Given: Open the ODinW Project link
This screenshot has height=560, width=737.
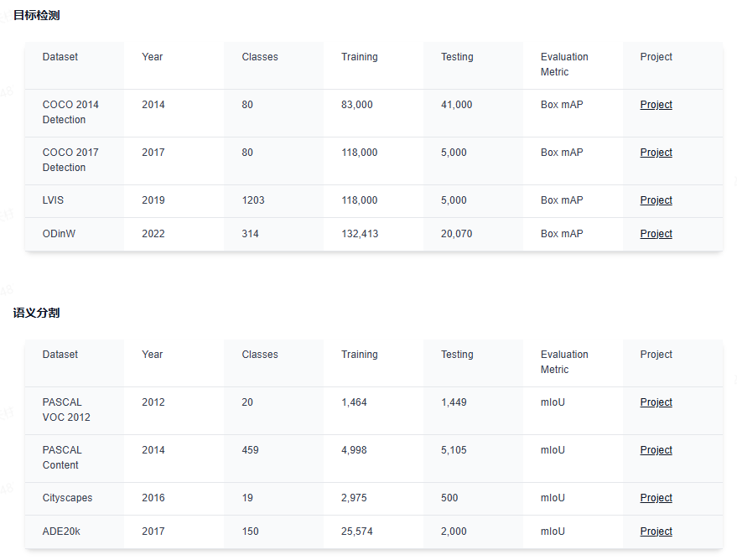Looking at the screenshot, I should point(656,234).
